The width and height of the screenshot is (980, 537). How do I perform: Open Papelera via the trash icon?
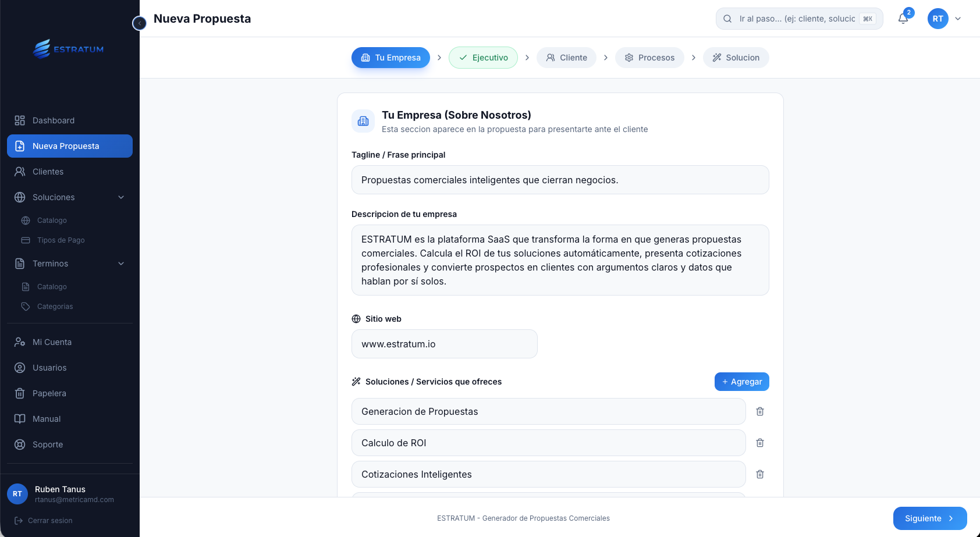click(x=19, y=393)
